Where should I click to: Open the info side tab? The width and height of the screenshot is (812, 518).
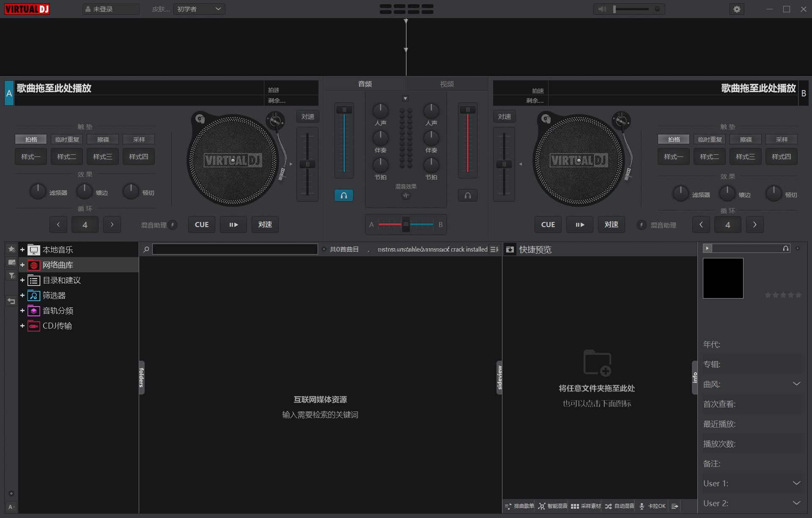click(695, 378)
